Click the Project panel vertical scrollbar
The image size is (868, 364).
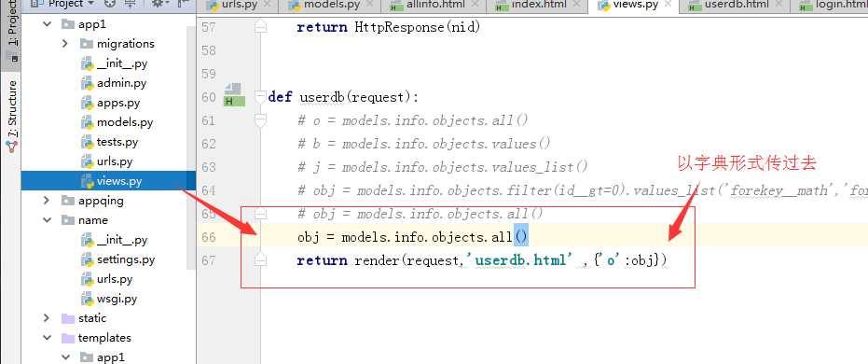point(190,147)
